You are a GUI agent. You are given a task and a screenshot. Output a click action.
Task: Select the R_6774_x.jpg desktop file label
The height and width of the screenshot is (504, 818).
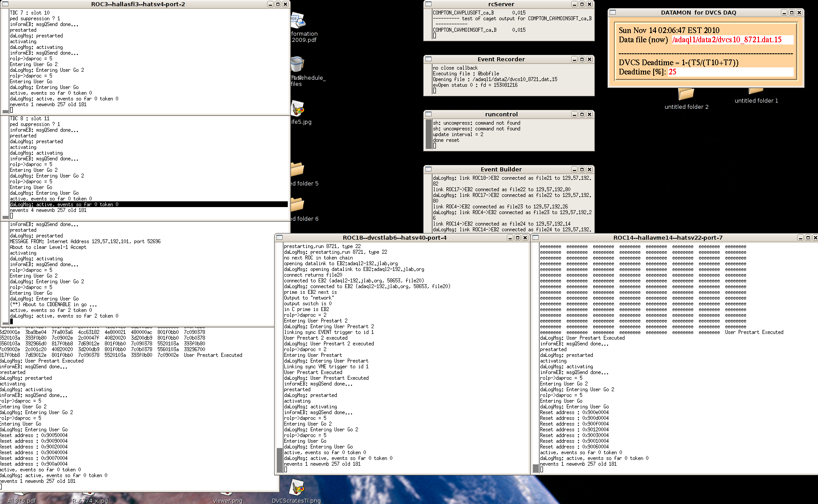(x=90, y=500)
